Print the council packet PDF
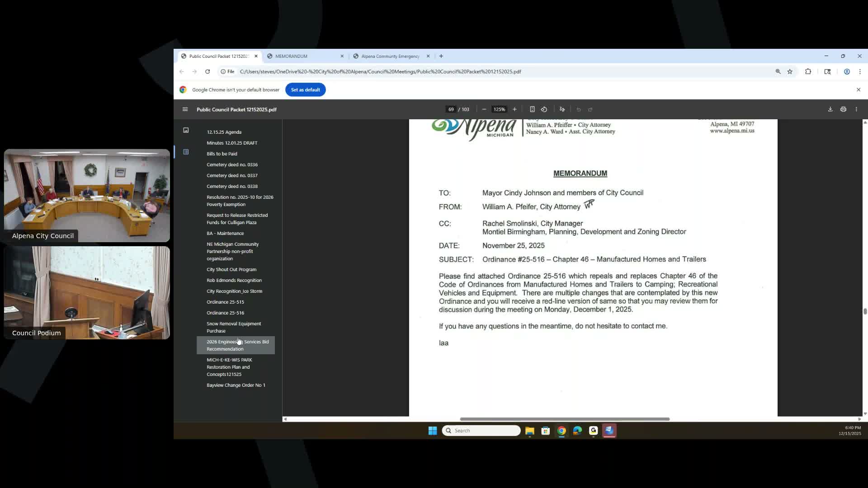 843,109
